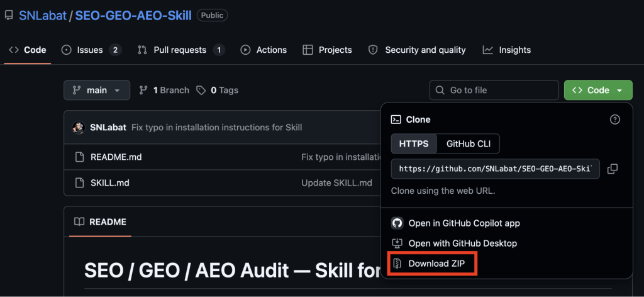Click the file icon beside README.md
This screenshot has height=297, width=644.
80,157
